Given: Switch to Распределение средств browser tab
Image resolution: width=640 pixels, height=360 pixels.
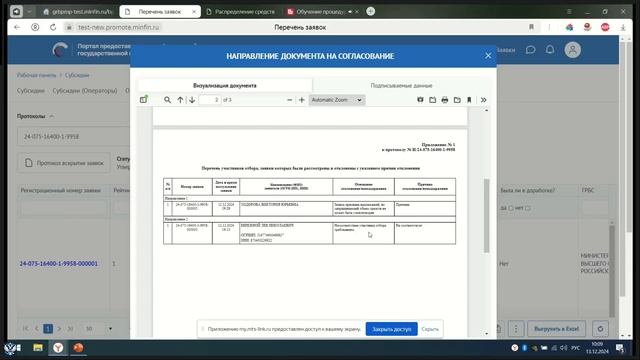Looking at the screenshot, I should 241,11.
